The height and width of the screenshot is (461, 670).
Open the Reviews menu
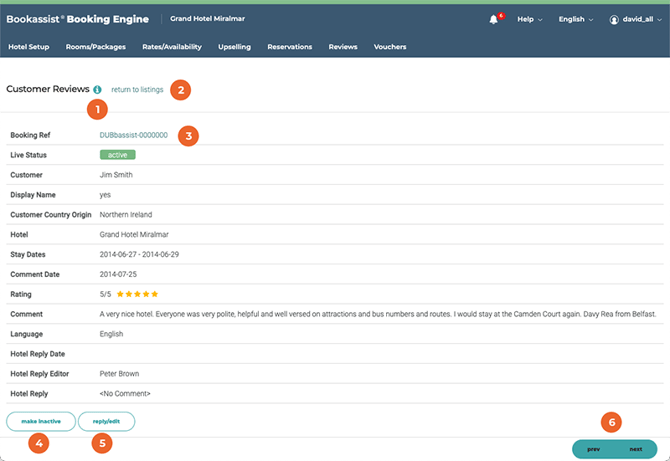tap(343, 47)
